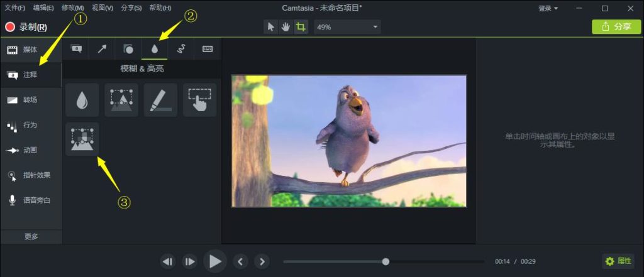Open the 行为 behaviors panel
The image size is (644, 277).
(31, 125)
